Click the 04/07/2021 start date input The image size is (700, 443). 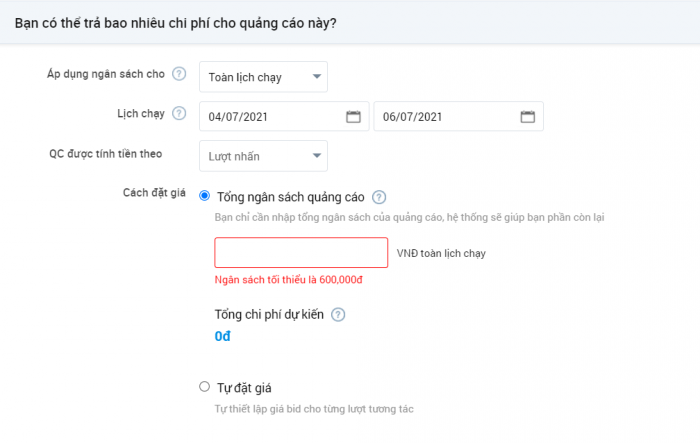point(284,116)
